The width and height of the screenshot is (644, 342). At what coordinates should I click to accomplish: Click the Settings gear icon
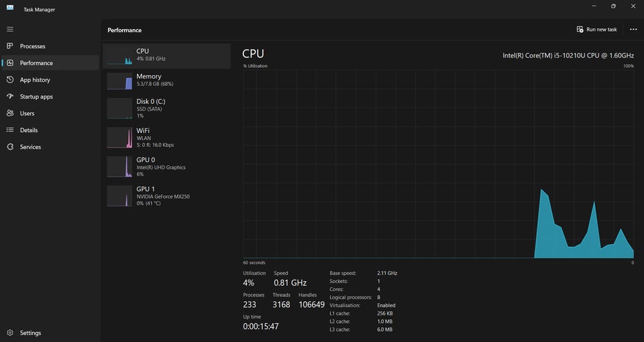(10, 333)
